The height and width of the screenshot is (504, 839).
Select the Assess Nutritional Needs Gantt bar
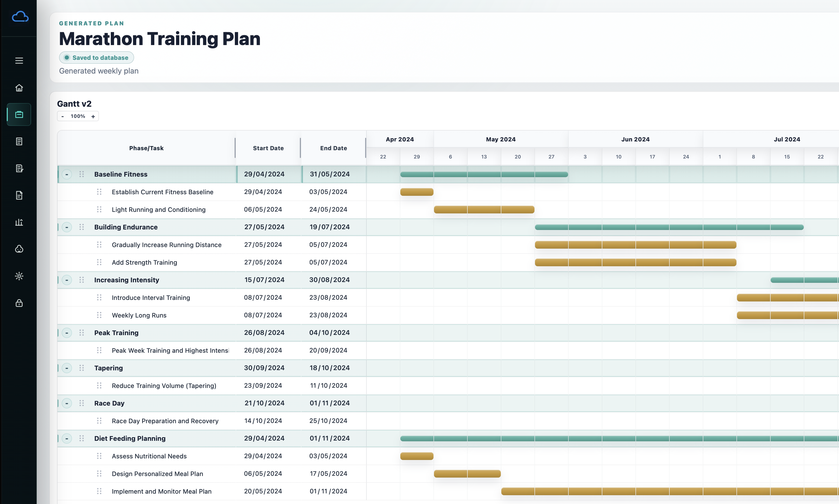417,456
